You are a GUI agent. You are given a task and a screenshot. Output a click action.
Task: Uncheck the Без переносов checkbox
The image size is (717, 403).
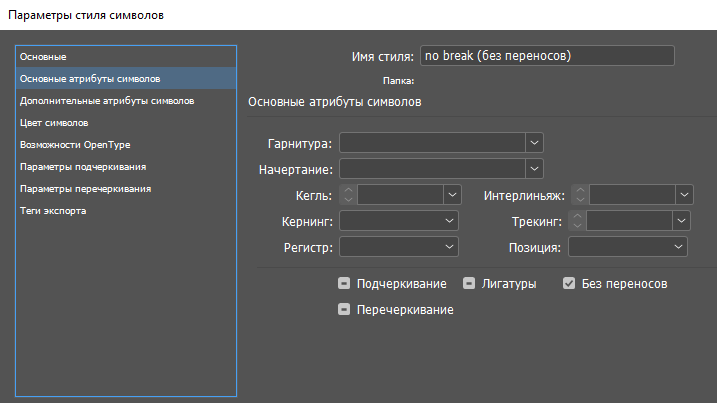570,284
